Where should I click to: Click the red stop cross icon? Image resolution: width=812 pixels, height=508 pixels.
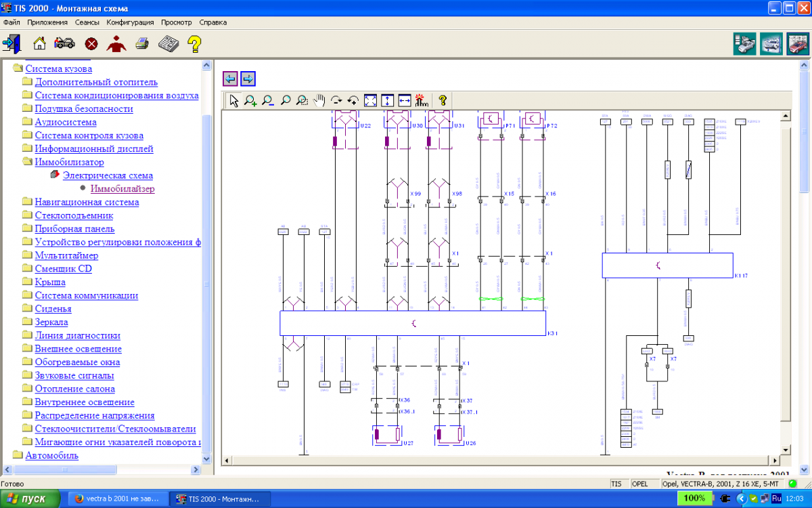tap(91, 44)
